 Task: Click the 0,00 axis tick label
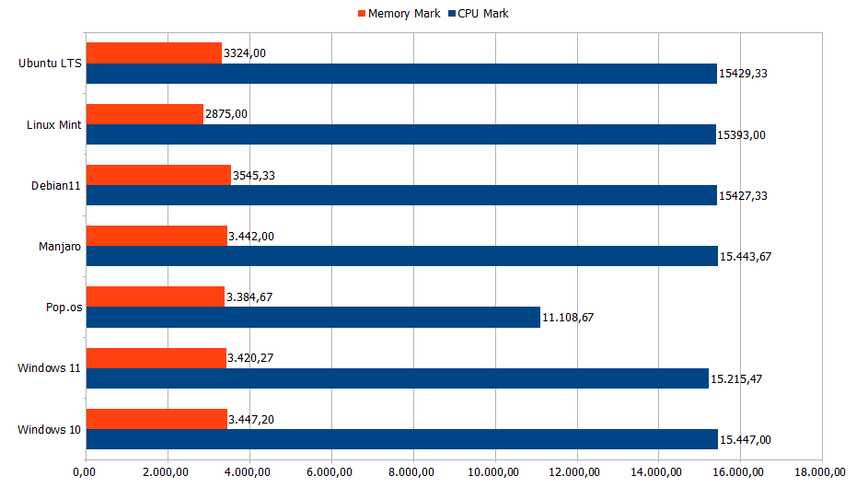pyautogui.click(x=84, y=472)
